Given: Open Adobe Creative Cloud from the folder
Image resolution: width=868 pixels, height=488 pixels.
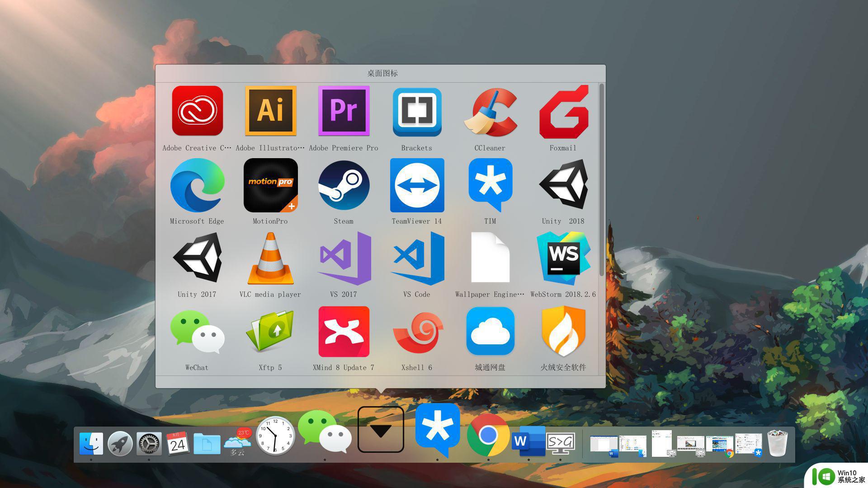Looking at the screenshot, I should click(x=197, y=111).
